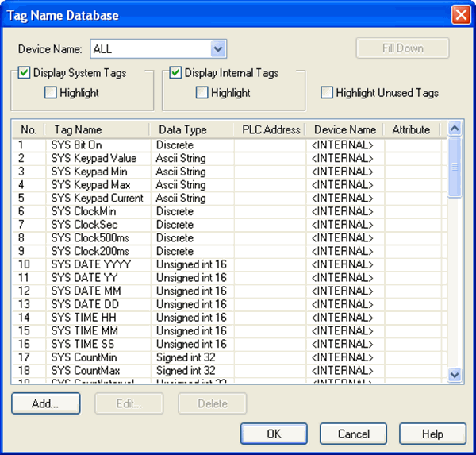Click the Fill Down button
Screen dimensions: 476x455
(x=402, y=48)
